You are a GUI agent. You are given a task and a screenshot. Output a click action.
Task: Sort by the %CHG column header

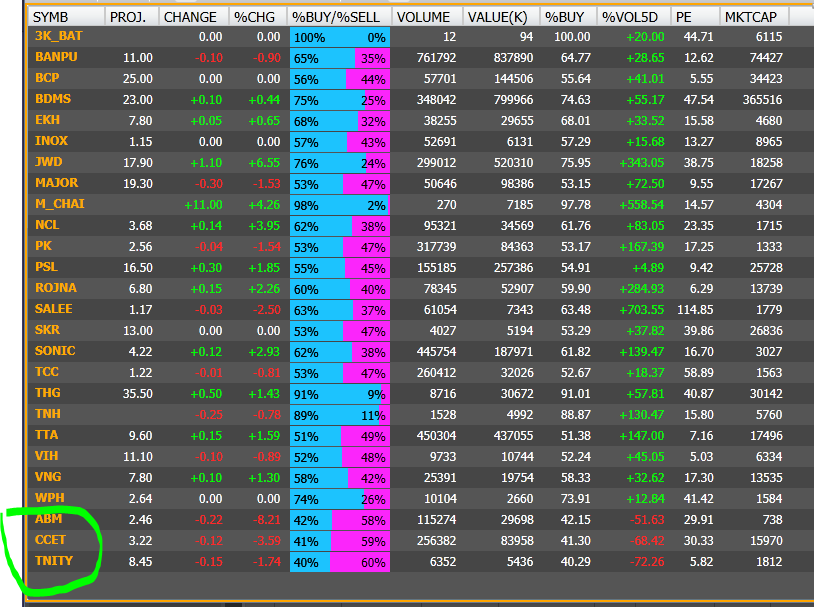coord(258,17)
